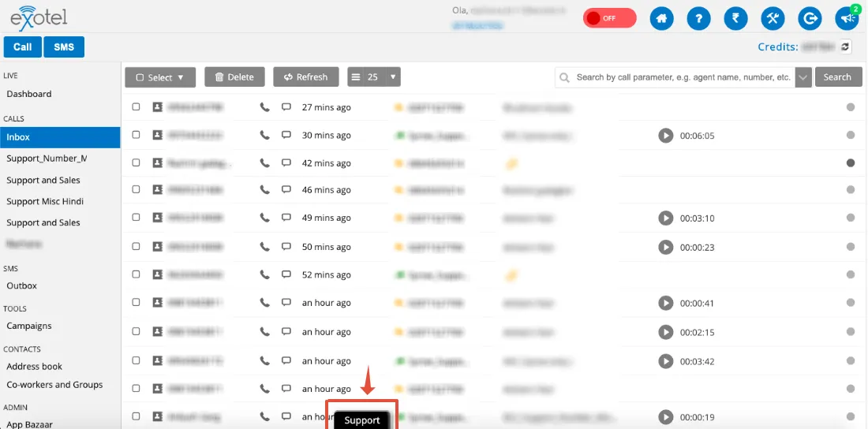
Task: Check the 52 mins ago row checkbox
Action: point(137,274)
